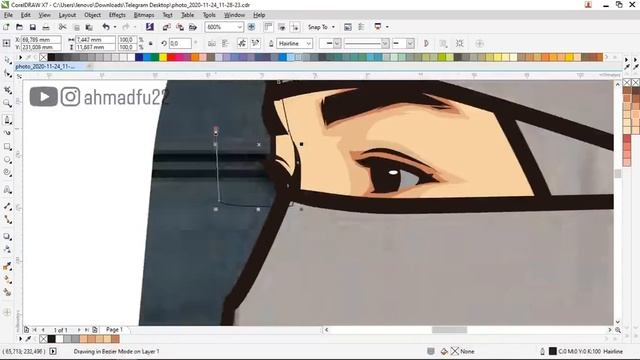The image size is (640, 360).
Task: Select the Crop tool
Action: tap(7, 90)
